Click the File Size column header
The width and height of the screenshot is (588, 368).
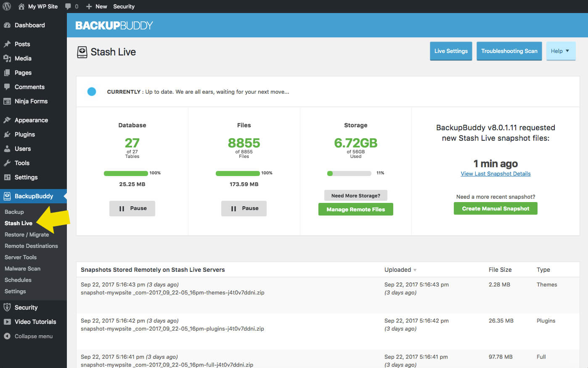coord(500,270)
